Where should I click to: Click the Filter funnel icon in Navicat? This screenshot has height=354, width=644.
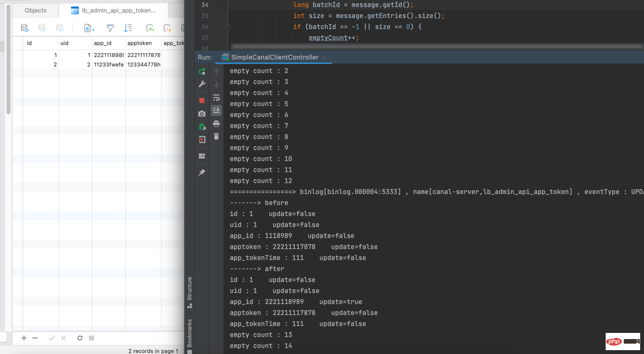coord(110,28)
